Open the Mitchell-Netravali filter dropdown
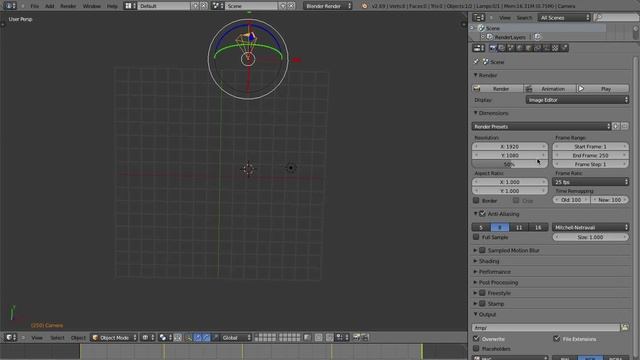640x360 pixels. [x=590, y=227]
